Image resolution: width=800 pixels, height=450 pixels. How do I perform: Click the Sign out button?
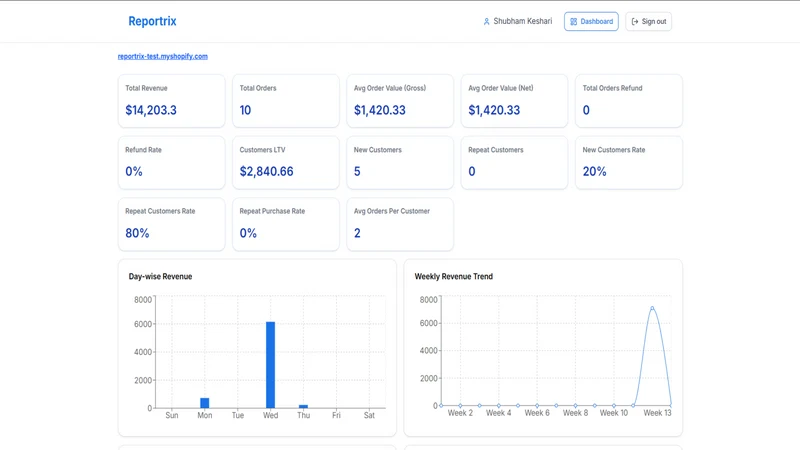[x=648, y=21]
